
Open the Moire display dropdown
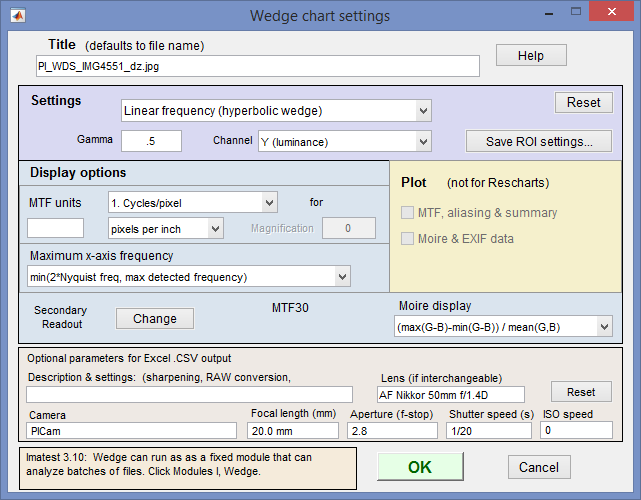click(503, 326)
